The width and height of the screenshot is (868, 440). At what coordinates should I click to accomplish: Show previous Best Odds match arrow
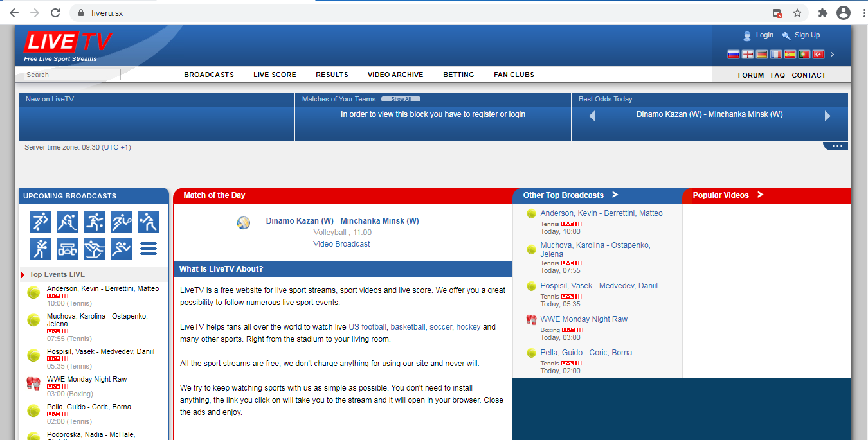[x=592, y=116]
